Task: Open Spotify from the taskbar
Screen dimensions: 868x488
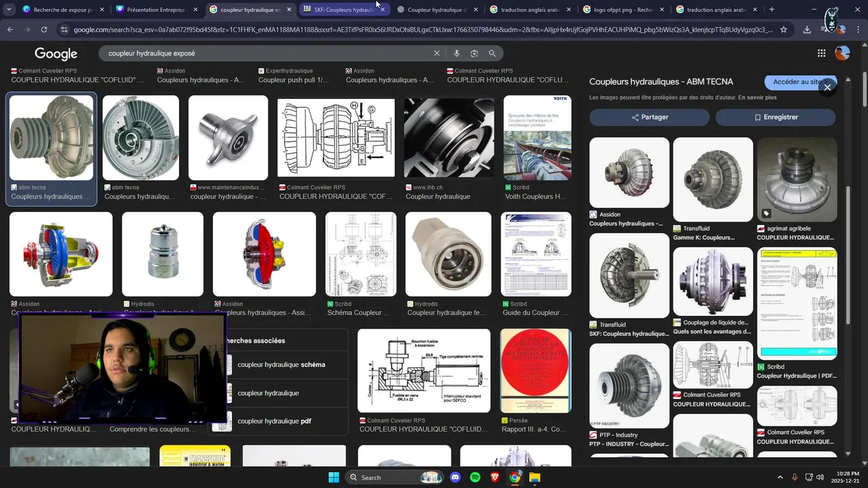Action: 475,477
